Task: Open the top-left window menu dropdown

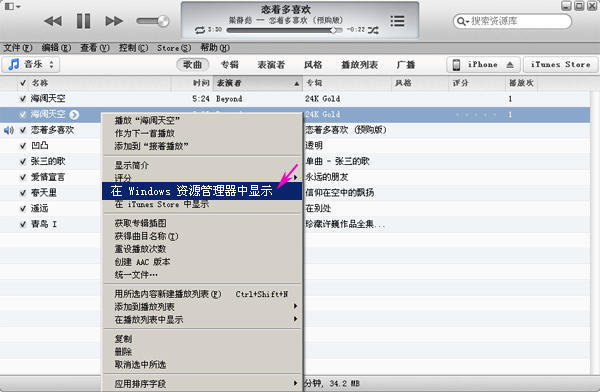Action: click(13, 6)
